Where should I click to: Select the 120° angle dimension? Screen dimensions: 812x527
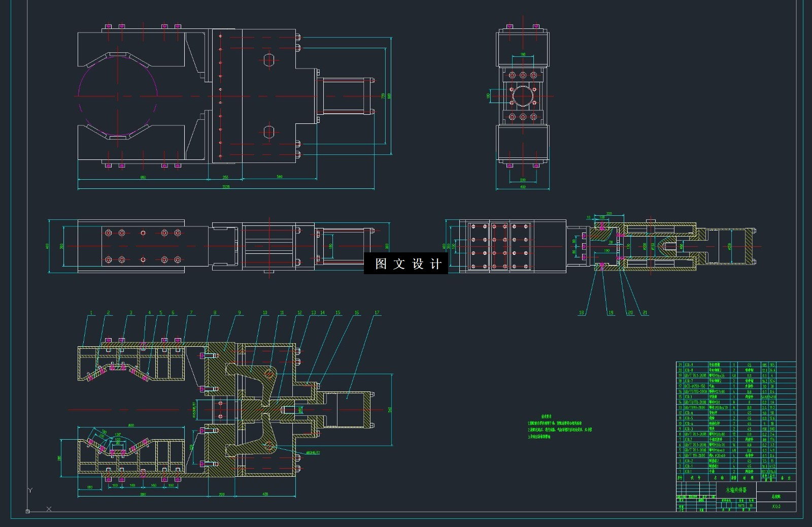point(118,435)
